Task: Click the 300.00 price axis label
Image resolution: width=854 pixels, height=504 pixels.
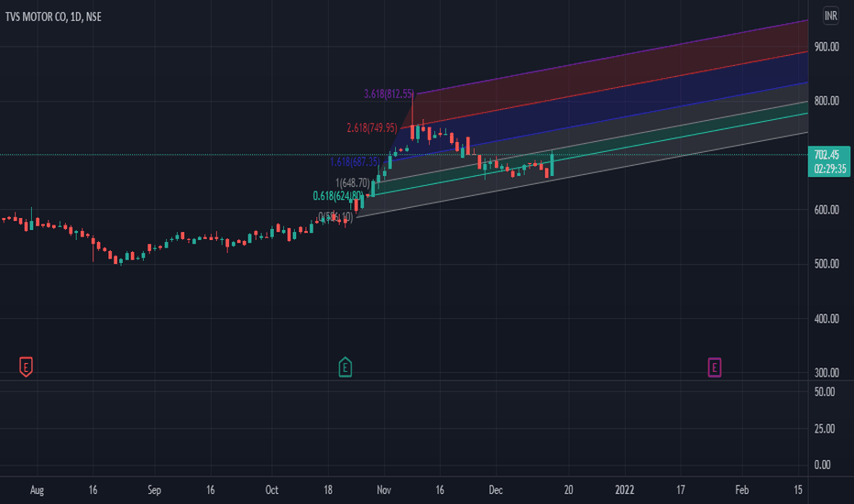Action: [827, 373]
